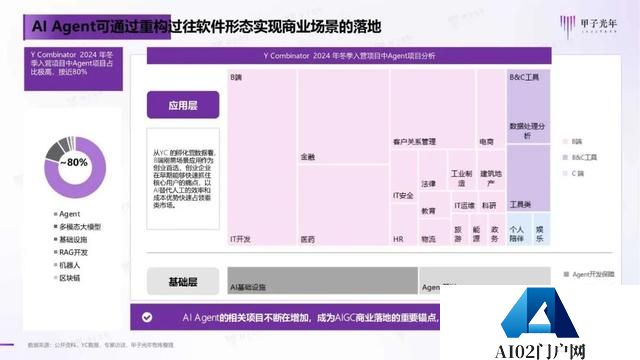Select the RAG开发 legend entry
This screenshot has height=360, width=640.
[71, 252]
